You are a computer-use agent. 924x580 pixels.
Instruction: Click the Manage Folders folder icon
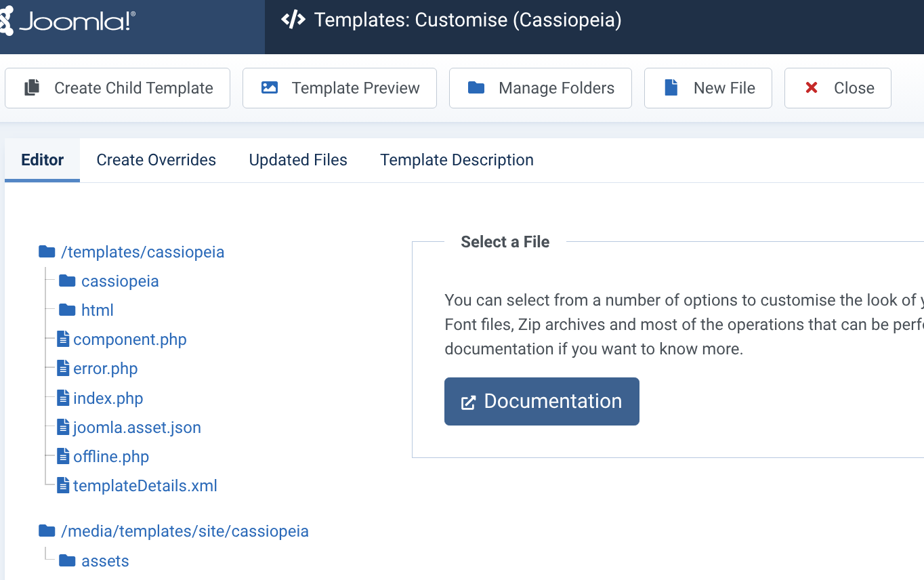tap(476, 88)
